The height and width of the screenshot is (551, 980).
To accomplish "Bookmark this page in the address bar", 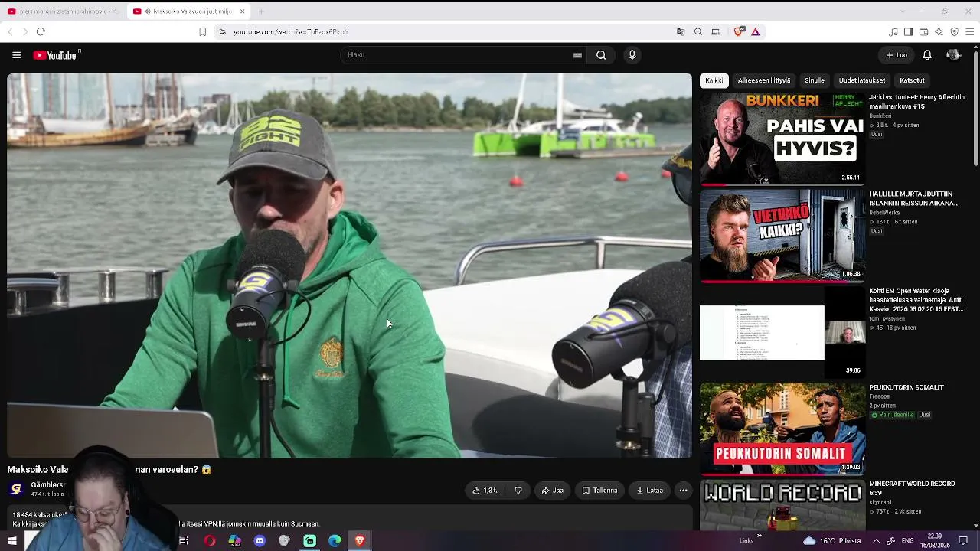I will [202, 31].
